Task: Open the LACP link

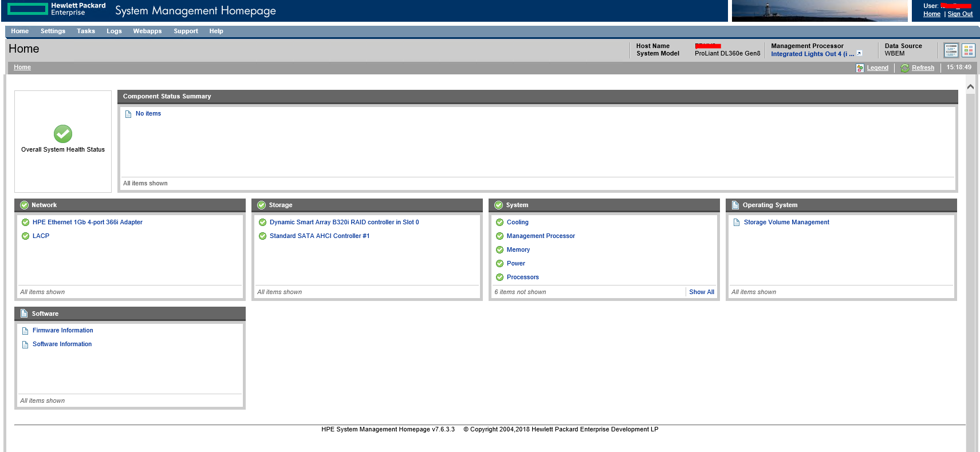Action: tap(41, 236)
